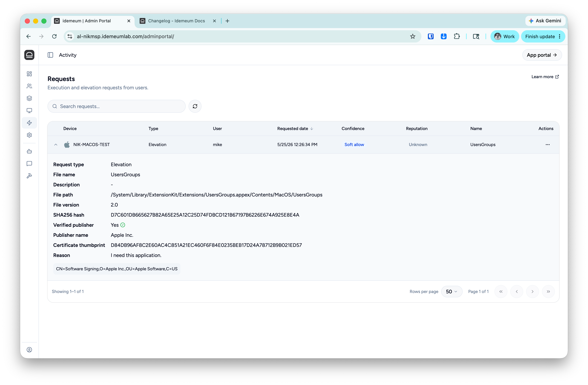Open the three-dot actions menu for NIK-MACOS-TEST

548,144
